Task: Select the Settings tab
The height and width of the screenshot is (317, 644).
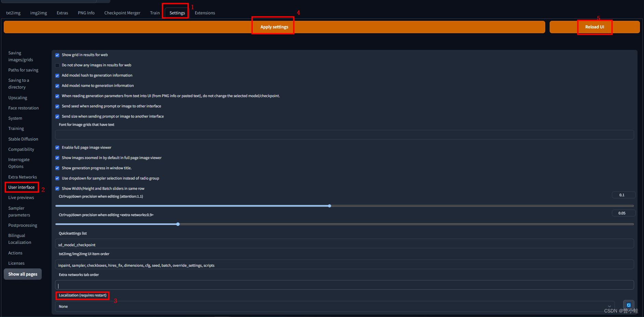Action: (x=177, y=13)
